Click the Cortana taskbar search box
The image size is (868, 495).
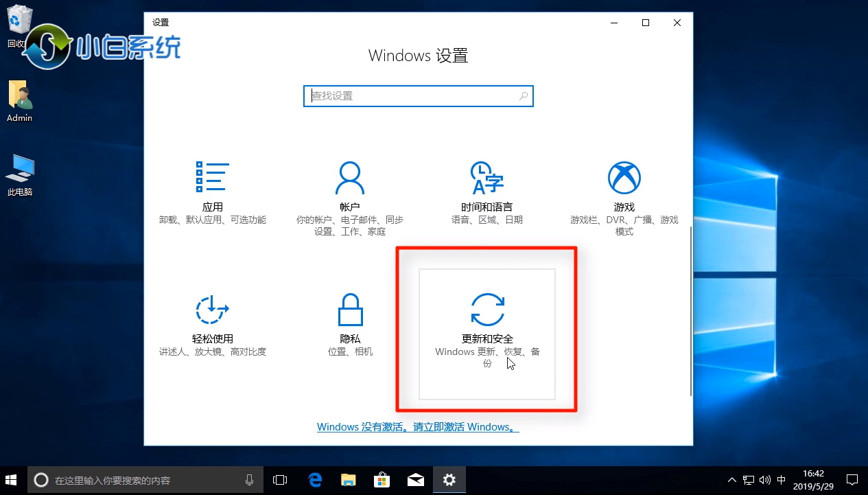[x=146, y=480]
